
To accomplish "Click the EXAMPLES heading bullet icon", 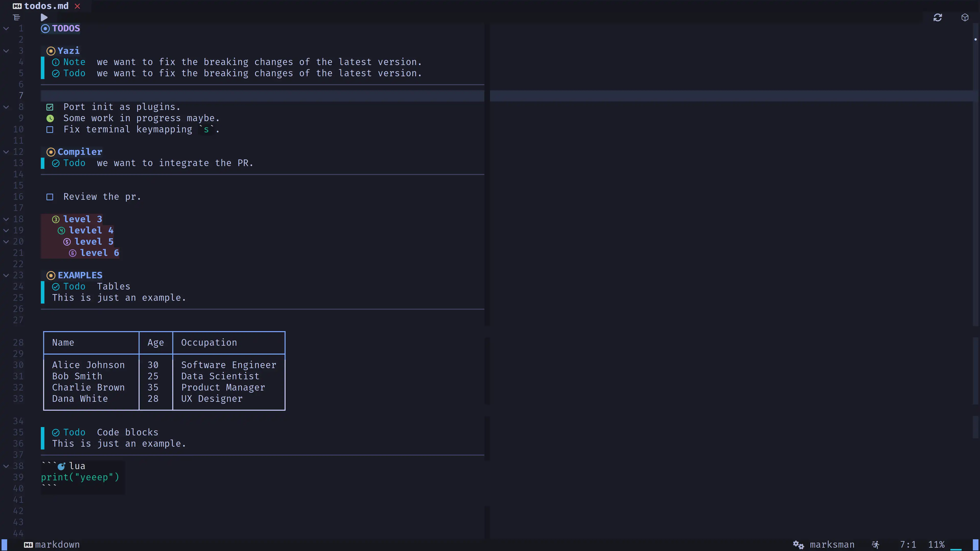I will [x=51, y=275].
